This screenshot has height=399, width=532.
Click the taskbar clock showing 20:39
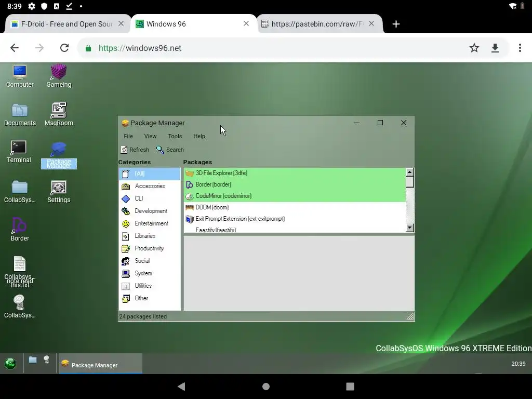coord(518,364)
